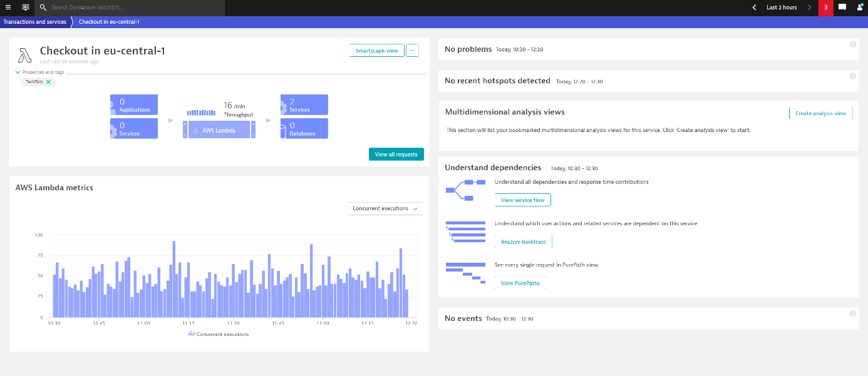Open Smartscape view

tap(376, 51)
